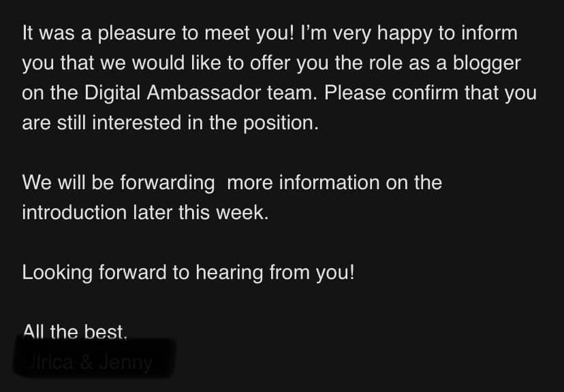Click the words "We will be"
The height and width of the screenshot is (392, 564).
click(x=68, y=182)
